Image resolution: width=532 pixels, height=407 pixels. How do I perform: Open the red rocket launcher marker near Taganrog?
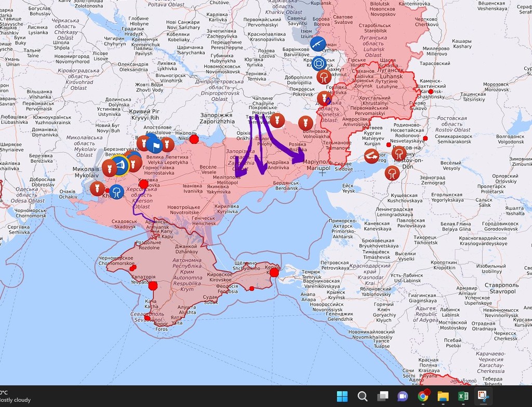click(x=372, y=156)
